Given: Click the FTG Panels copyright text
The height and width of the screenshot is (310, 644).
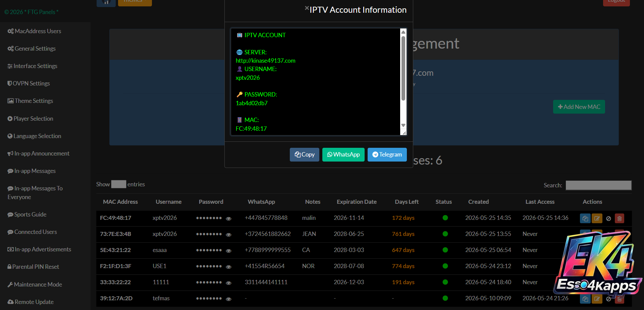Looking at the screenshot, I should [32, 12].
